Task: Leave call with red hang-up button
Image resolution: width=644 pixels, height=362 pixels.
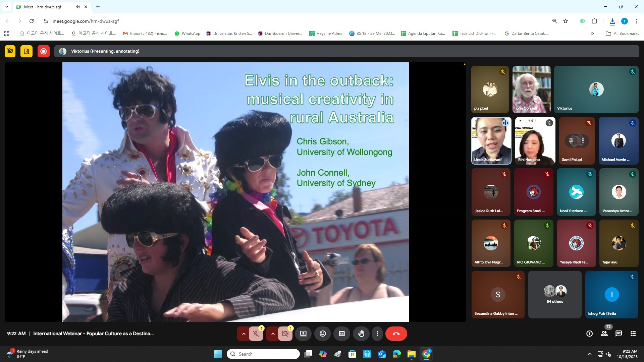Action: click(x=396, y=334)
